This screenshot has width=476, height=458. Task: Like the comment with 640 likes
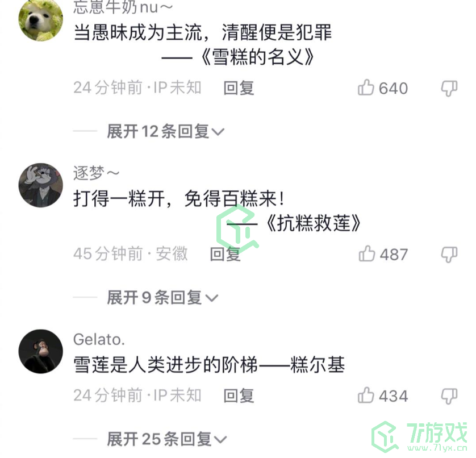point(365,88)
